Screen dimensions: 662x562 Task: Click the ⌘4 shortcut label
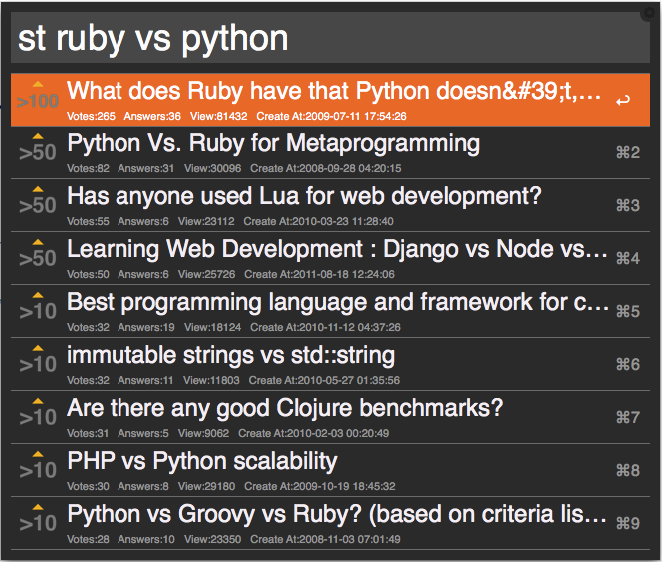(x=628, y=258)
